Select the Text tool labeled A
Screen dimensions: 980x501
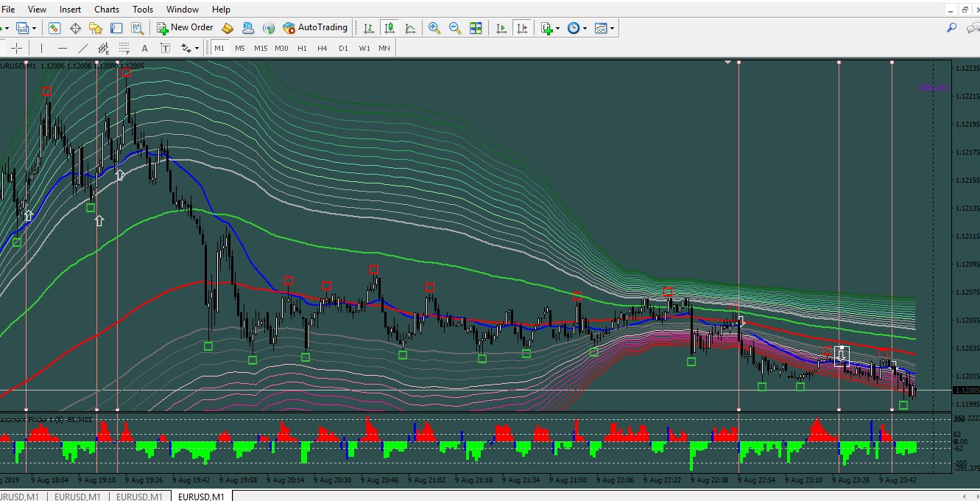[145, 49]
